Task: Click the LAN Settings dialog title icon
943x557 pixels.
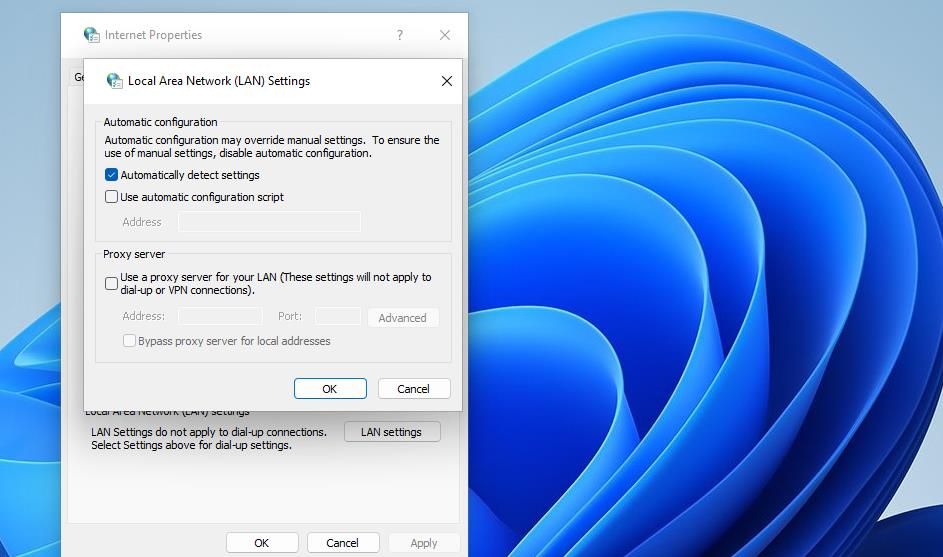Action: (114, 81)
